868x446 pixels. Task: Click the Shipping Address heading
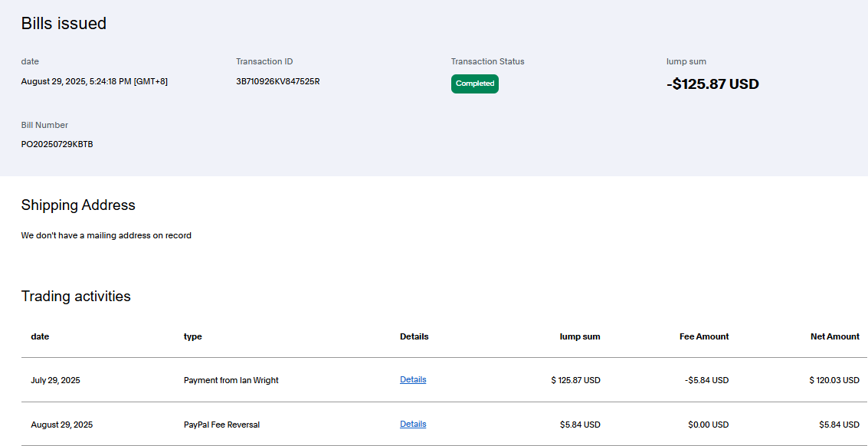[x=78, y=205]
